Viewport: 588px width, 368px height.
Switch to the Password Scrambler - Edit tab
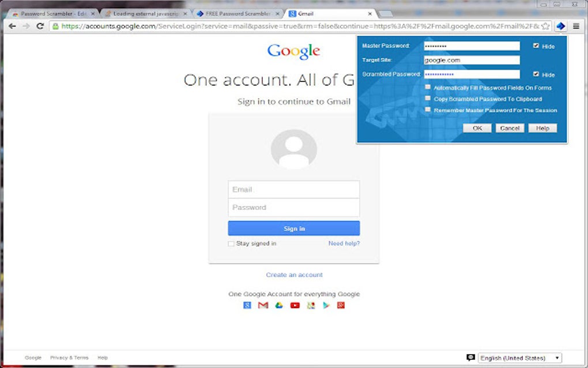pos(52,13)
